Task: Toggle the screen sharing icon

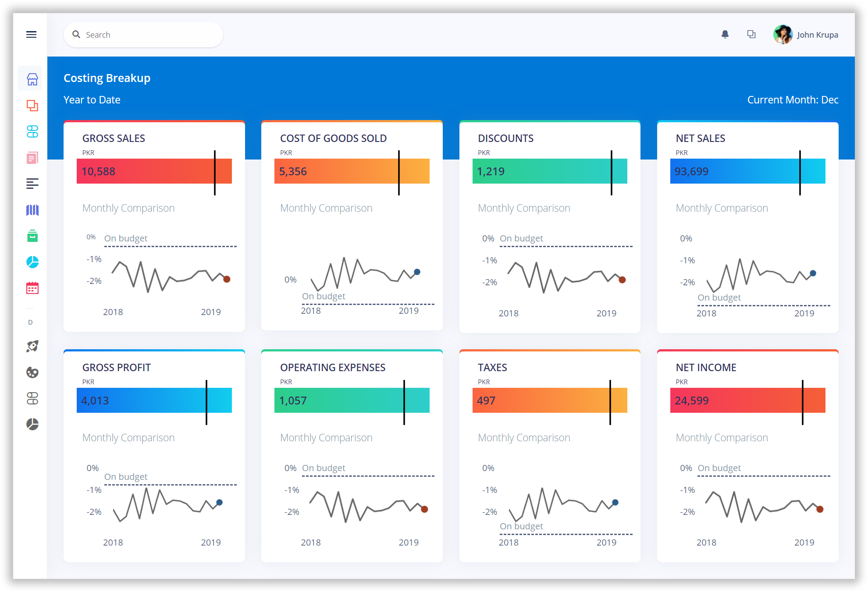Action: pos(751,34)
